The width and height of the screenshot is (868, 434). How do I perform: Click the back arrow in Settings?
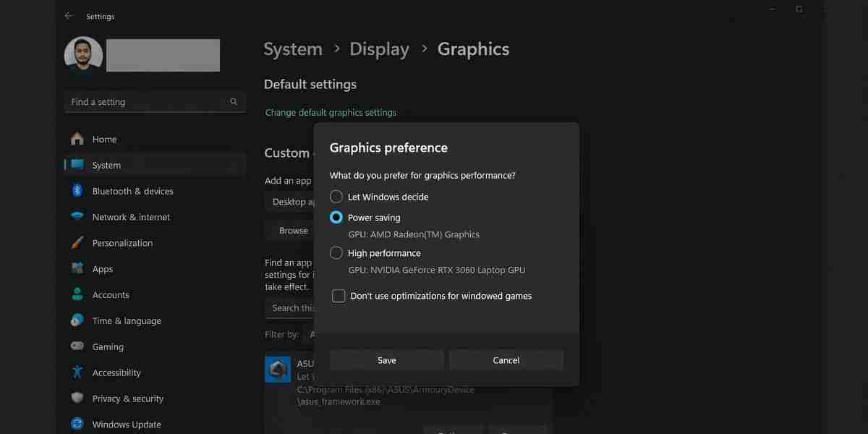(69, 16)
